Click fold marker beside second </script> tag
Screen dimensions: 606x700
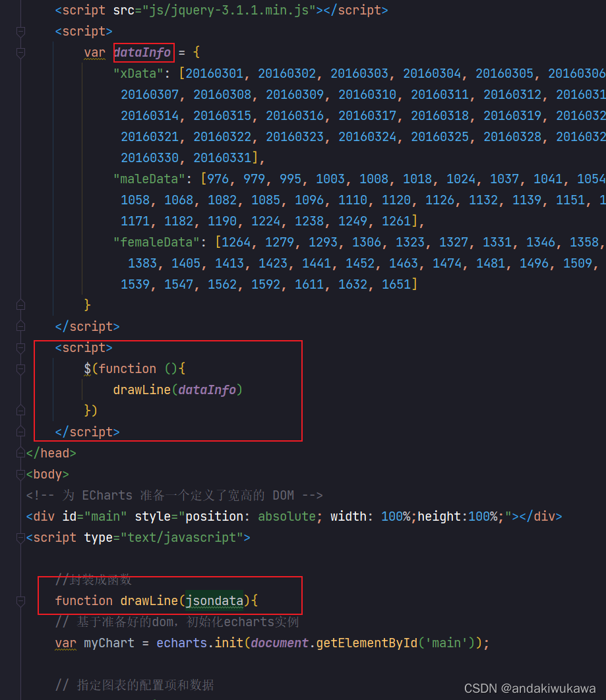point(20,432)
